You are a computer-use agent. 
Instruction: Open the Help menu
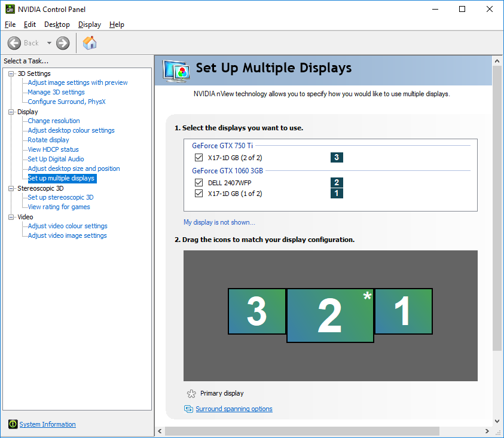coord(117,24)
